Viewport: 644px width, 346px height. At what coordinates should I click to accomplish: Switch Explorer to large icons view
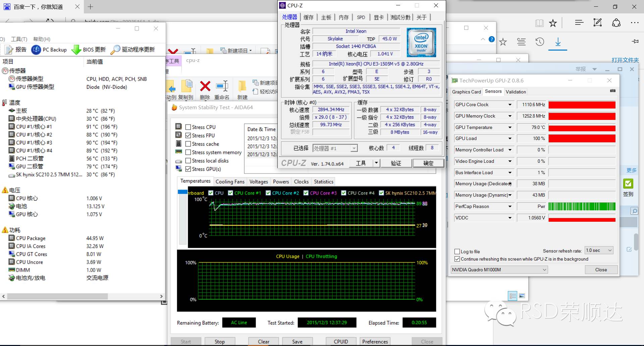click(522, 296)
